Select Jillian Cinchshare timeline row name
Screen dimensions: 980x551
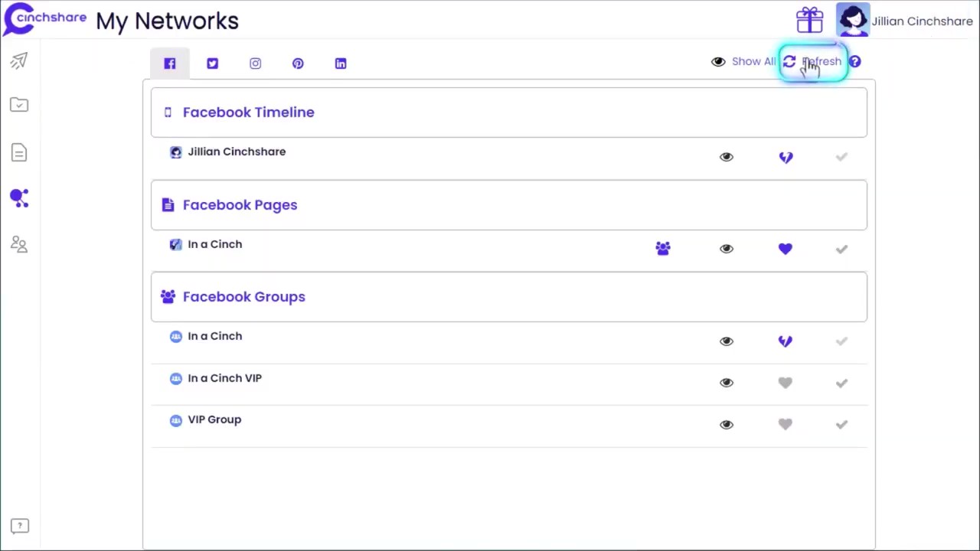point(237,152)
